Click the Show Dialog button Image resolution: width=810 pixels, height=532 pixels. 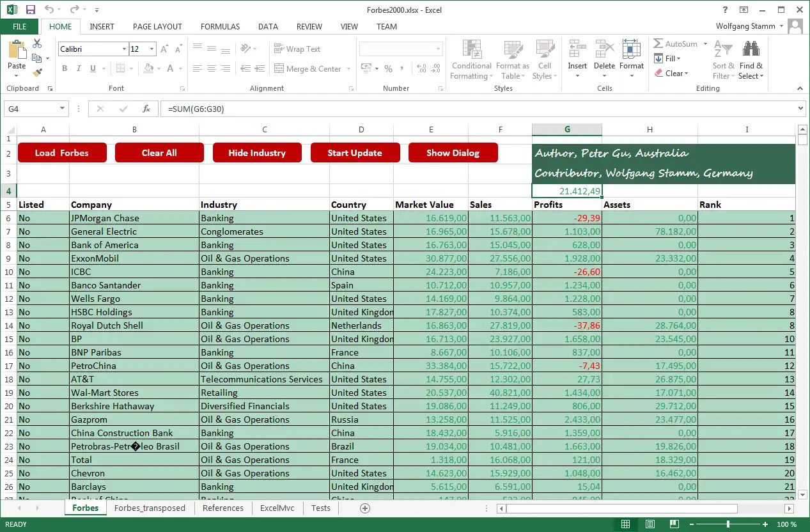(x=453, y=153)
